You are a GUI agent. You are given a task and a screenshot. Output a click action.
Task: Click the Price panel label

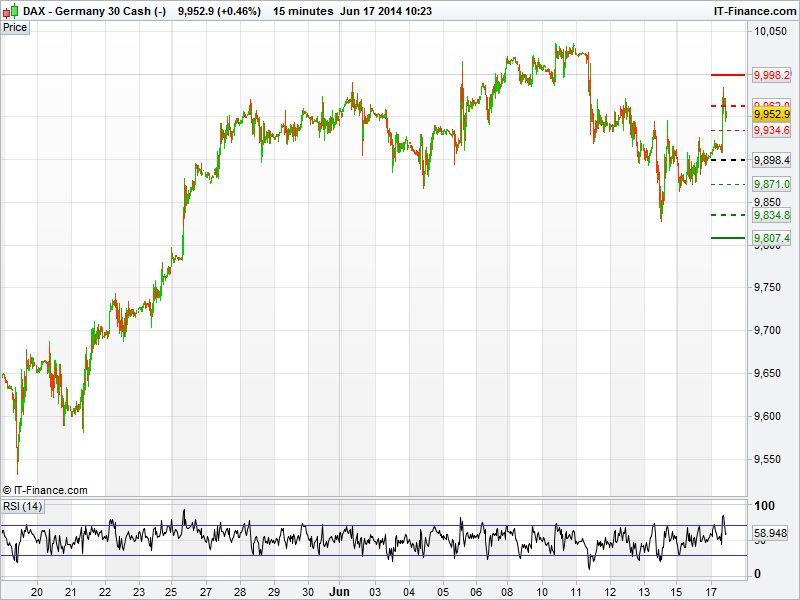(15, 27)
